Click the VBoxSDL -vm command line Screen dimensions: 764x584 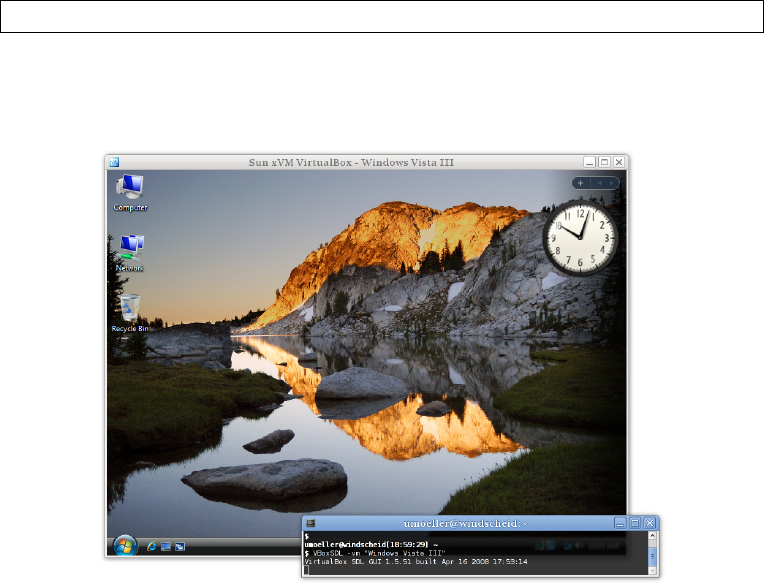tap(375, 553)
